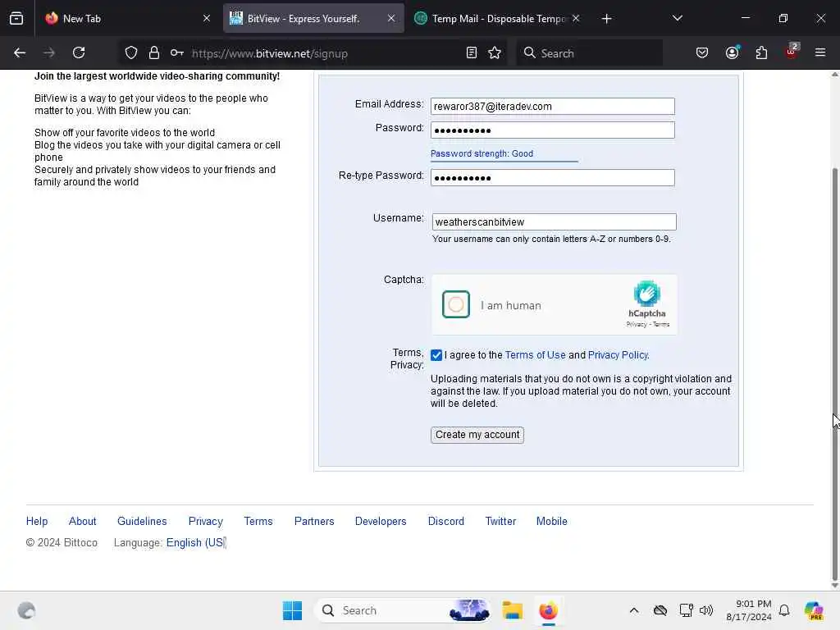The image size is (840, 630).
Task: Go back to previous page
Action: [20, 53]
